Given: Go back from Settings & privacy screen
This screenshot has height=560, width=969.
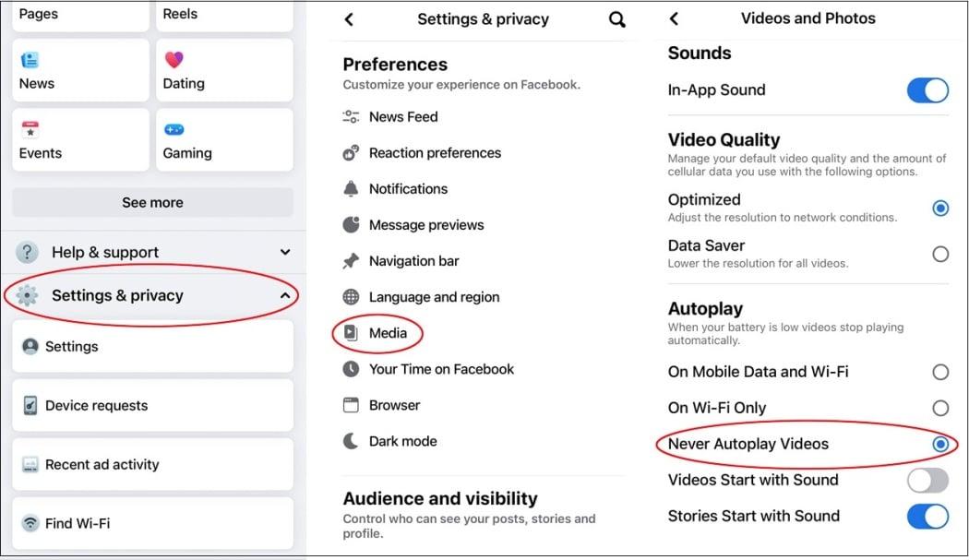Looking at the screenshot, I should 349,19.
